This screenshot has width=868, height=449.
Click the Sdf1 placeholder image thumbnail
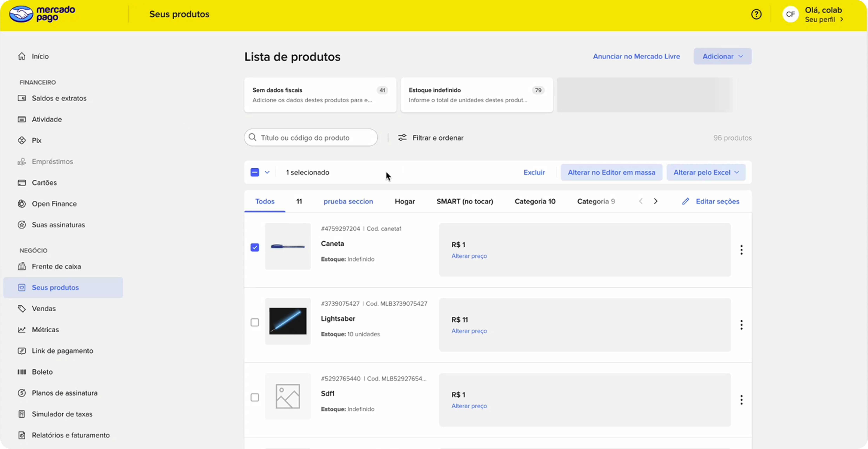288,396
